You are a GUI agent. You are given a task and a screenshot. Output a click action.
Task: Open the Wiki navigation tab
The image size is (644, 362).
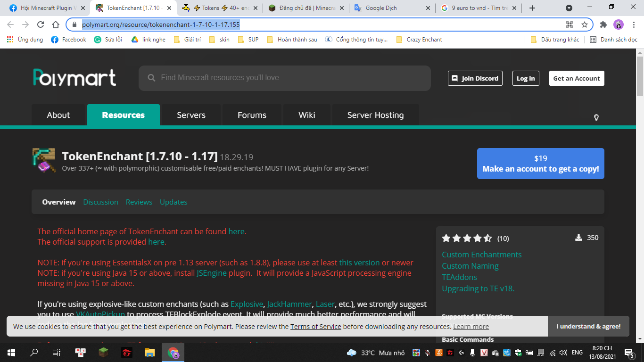[307, 115]
